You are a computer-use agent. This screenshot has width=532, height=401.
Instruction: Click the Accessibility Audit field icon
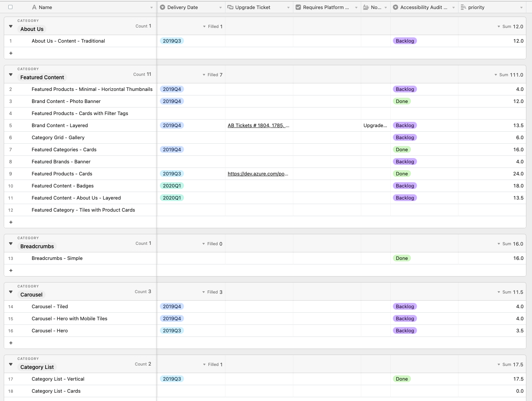tap(396, 7)
